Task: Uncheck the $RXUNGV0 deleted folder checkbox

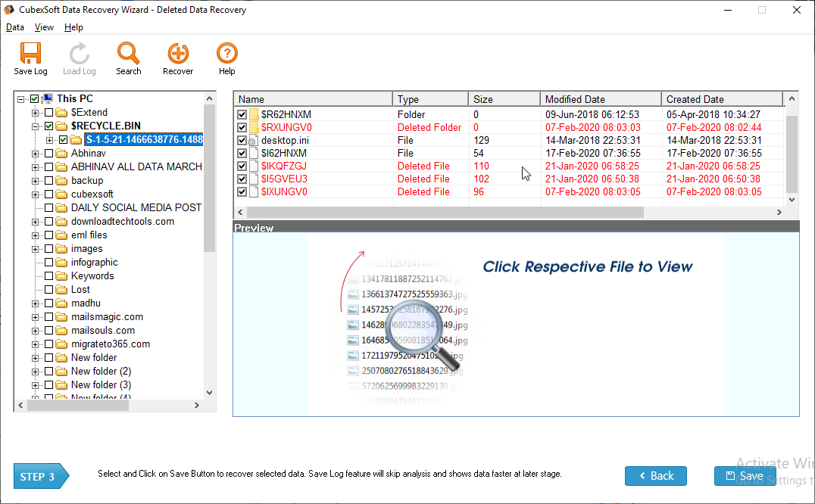Action: (x=242, y=128)
